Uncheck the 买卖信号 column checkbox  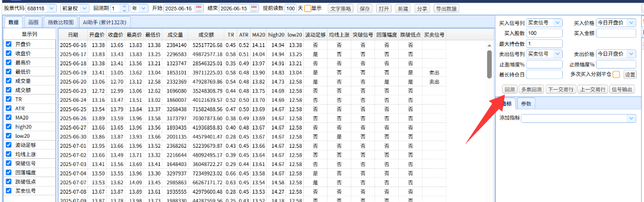[x=9, y=190]
